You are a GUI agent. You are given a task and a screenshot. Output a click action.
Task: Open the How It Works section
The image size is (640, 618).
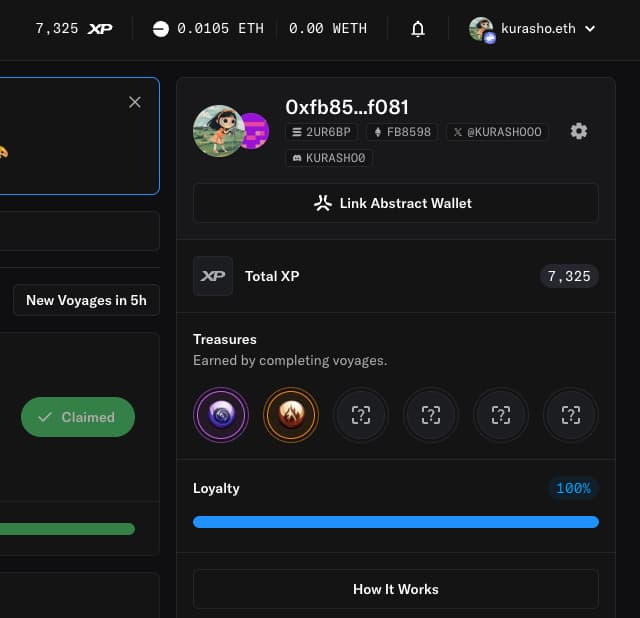396,589
